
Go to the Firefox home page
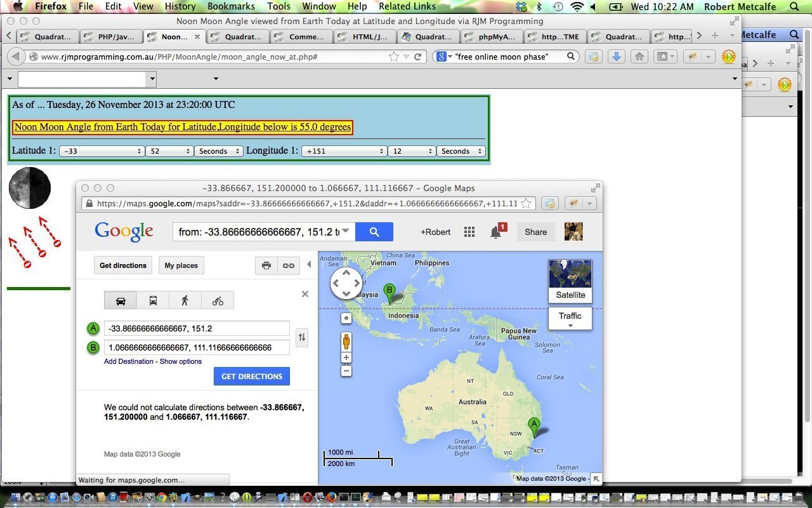tap(639, 57)
